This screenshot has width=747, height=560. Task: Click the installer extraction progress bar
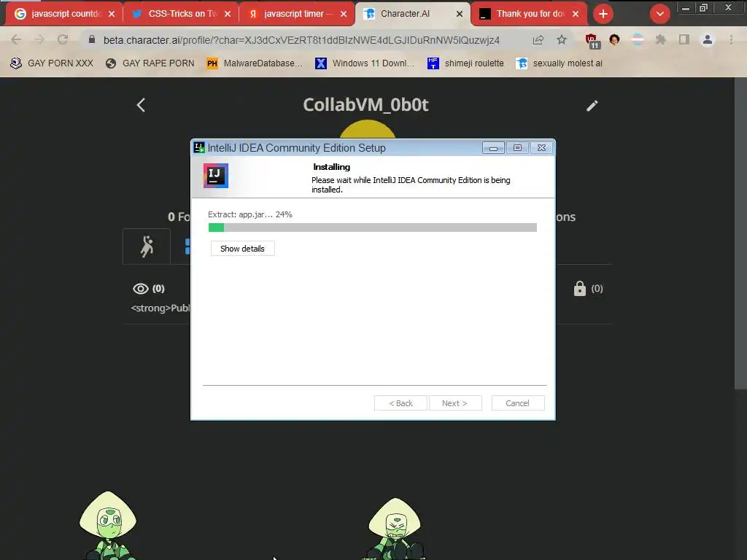[x=373, y=227]
